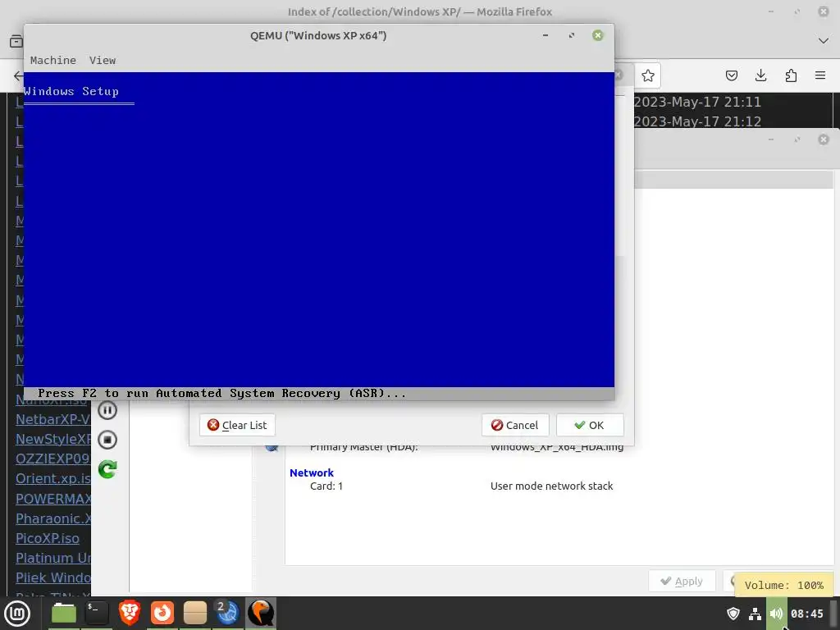The height and width of the screenshot is (630, 840).
Task: Open the blue globe taskbar app with badge
Action: [227, 614]
